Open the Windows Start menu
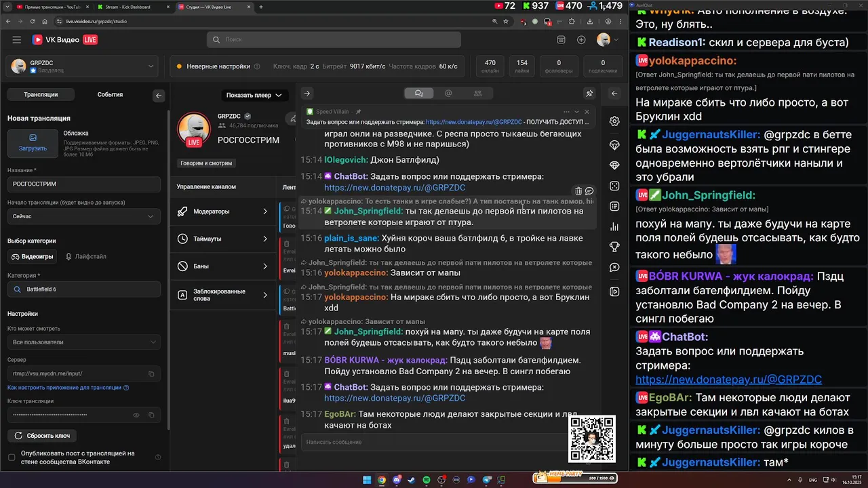 [x=367, y=480]
